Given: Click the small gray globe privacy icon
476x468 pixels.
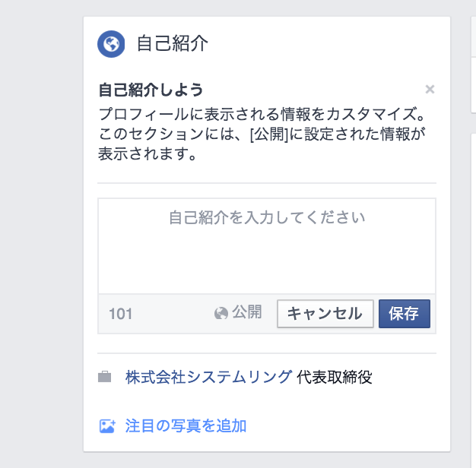Looking at the screenshot, I should 221,313.
